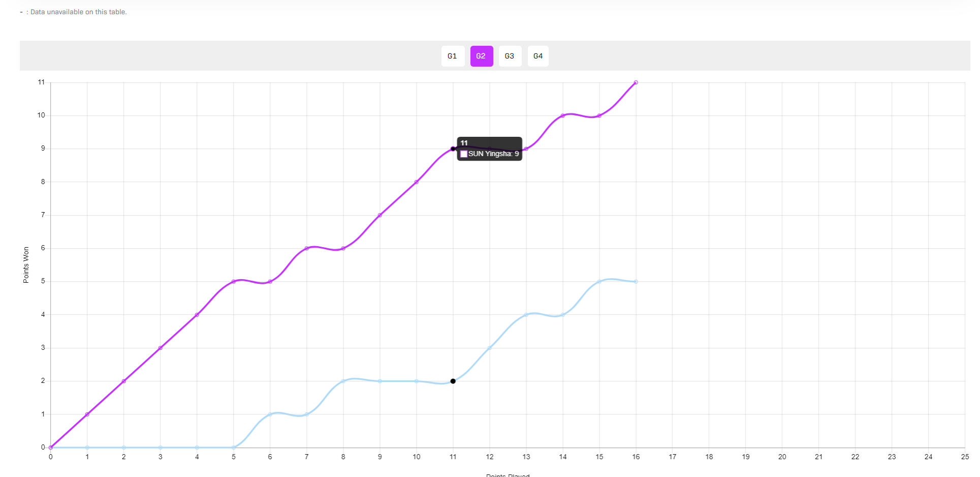Screen dimensions: 980x477
Task: Switch to the G1 game tab
Action: pyautogui.click(x=452, y=56)
